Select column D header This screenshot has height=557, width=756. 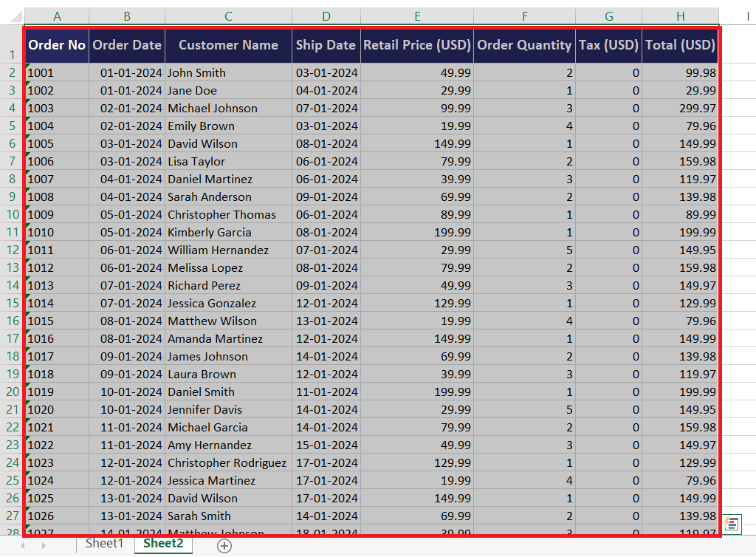(x=326, y=16)
